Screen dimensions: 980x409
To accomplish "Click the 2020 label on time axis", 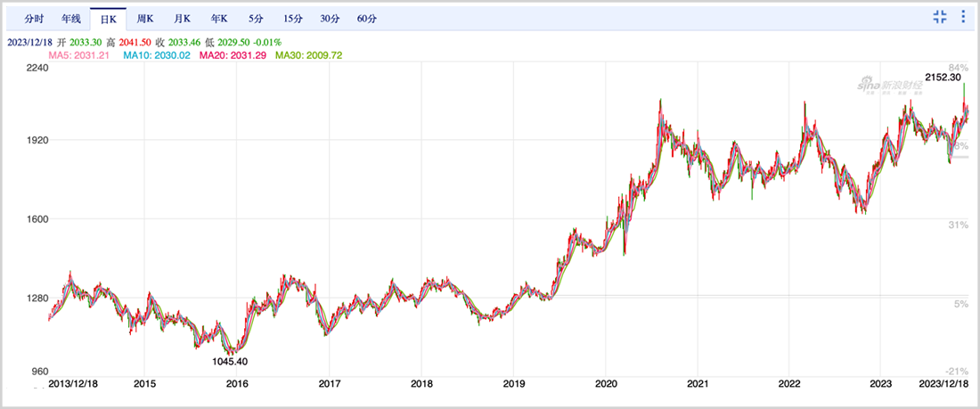I will coord(606,383).
